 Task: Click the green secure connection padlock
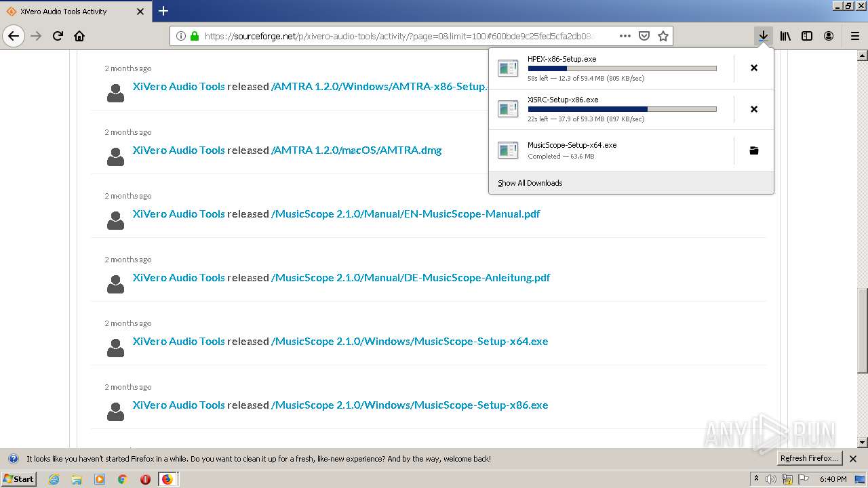click(195, 36)
